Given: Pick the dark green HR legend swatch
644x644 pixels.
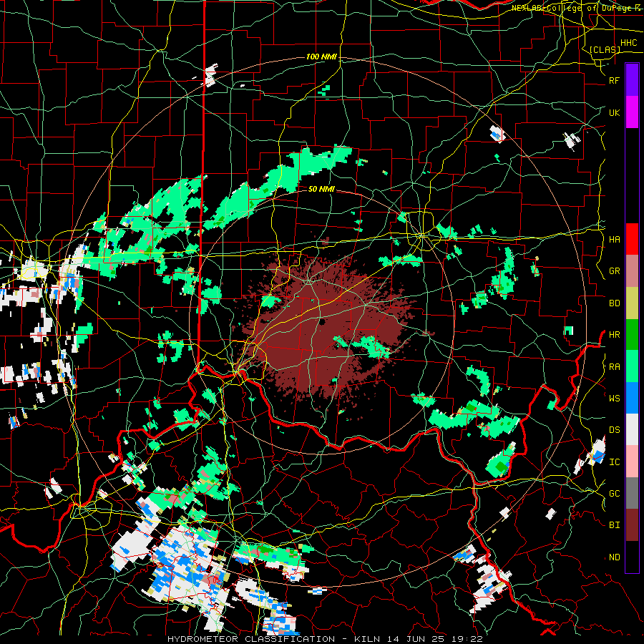Looking at the screenshot, I should click(632, 334).
